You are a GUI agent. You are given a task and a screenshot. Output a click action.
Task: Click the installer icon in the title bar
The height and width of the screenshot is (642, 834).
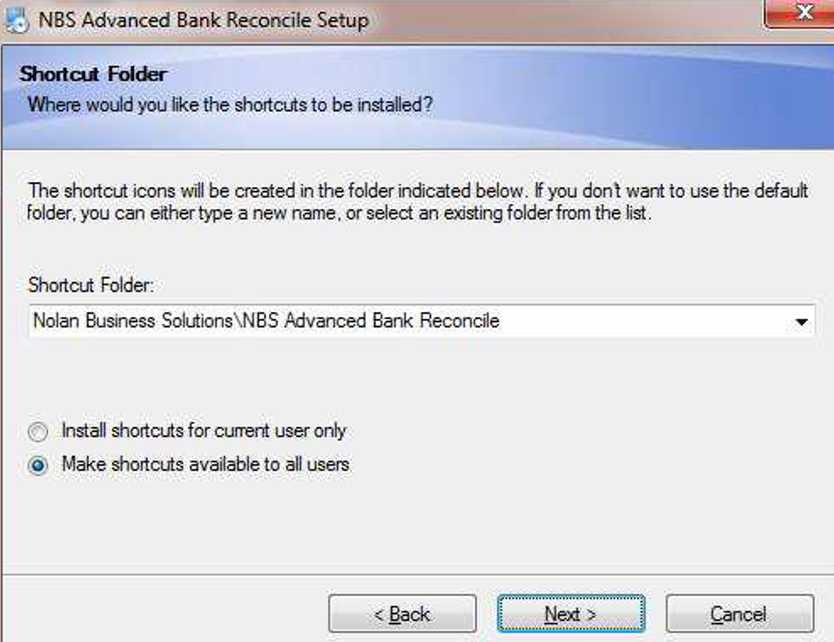coord(15,19)
